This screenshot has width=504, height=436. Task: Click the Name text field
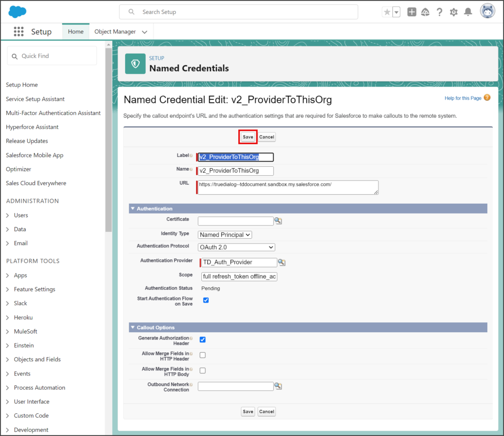(x=236, y=171)
